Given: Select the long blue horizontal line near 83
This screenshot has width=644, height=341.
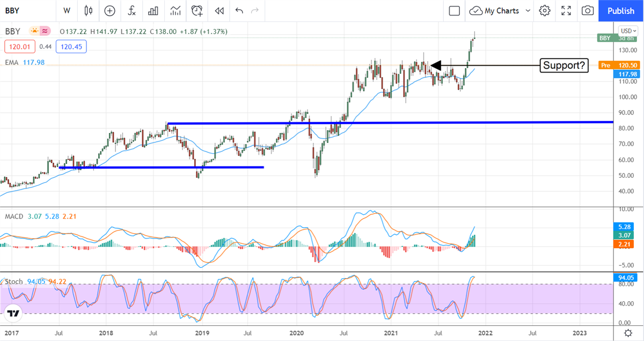Looking at the screenshot, I should [391, 123].
